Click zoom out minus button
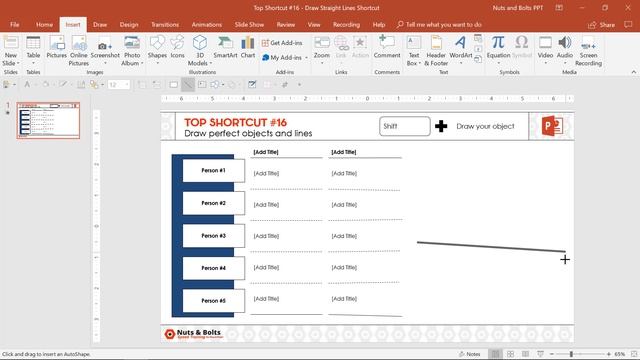Viewport: 640px width, 360px height. [552, 354]
